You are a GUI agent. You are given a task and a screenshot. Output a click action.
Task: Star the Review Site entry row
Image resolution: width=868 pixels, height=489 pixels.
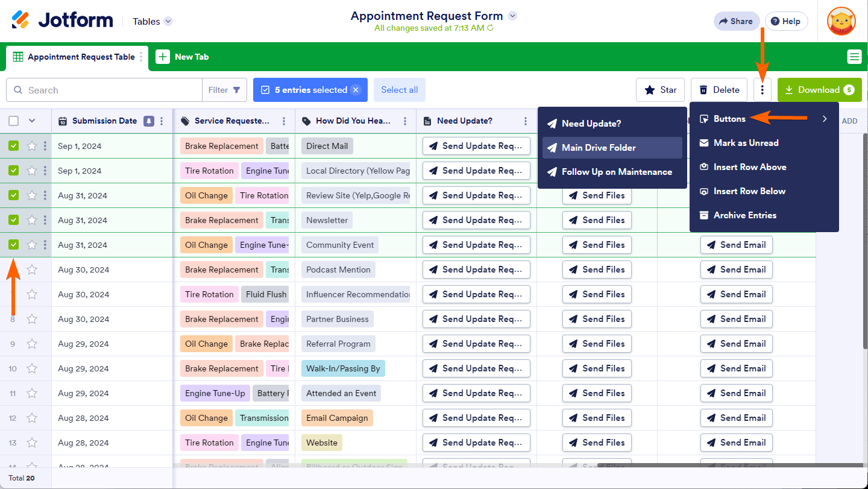coord(32,195)
